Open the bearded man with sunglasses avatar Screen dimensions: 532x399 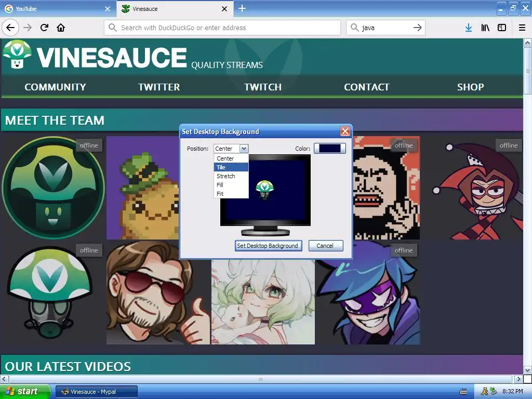158,293
